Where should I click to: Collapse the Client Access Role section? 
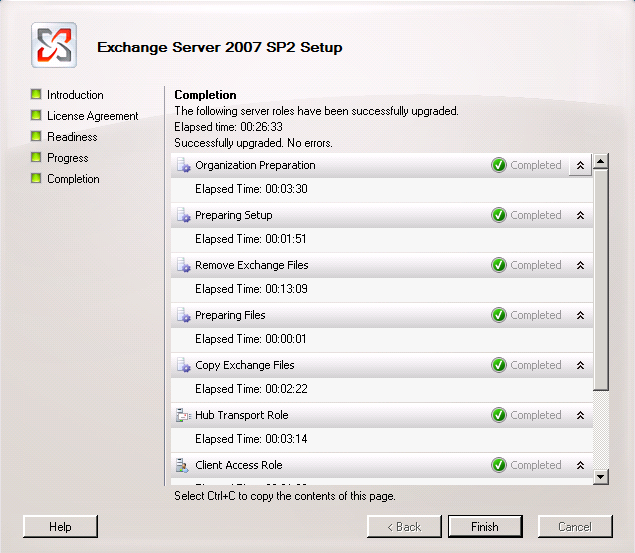point(580,465)
